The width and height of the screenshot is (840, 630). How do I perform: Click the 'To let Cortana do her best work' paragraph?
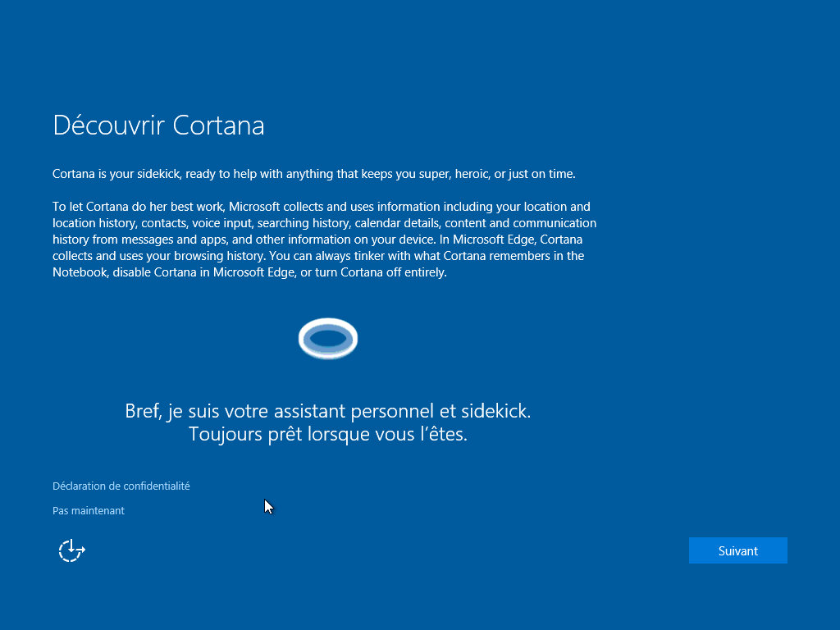[324, 240]
